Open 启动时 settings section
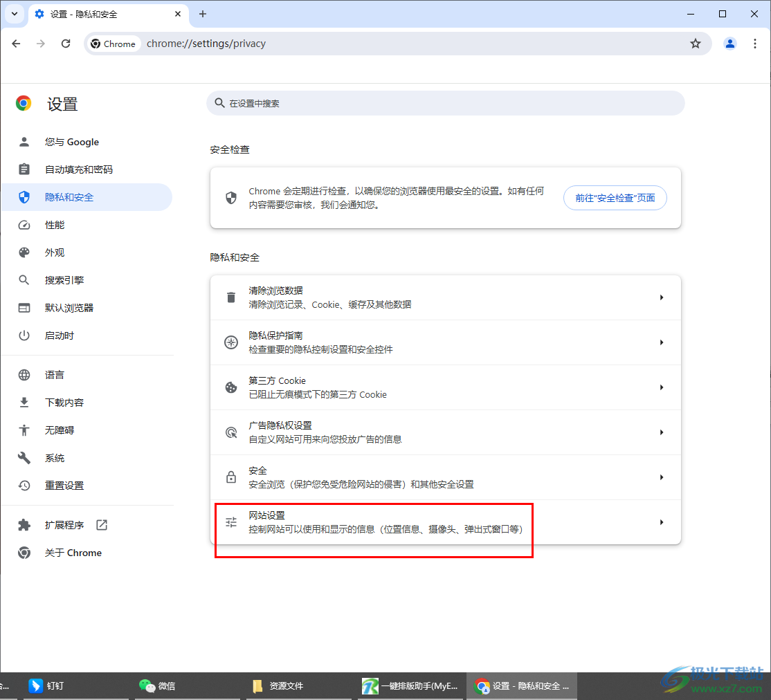The width and height of the screenshot is (771, 700). (x=87, y=335)
